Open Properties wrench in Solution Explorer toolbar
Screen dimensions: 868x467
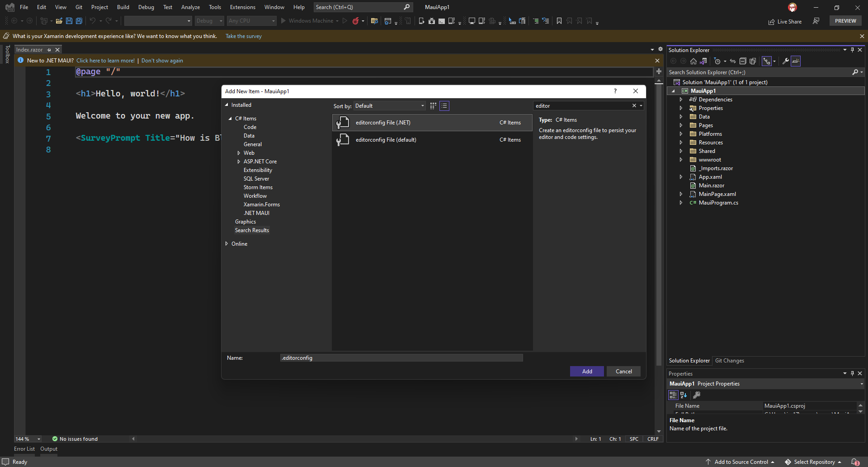(786, 61)
